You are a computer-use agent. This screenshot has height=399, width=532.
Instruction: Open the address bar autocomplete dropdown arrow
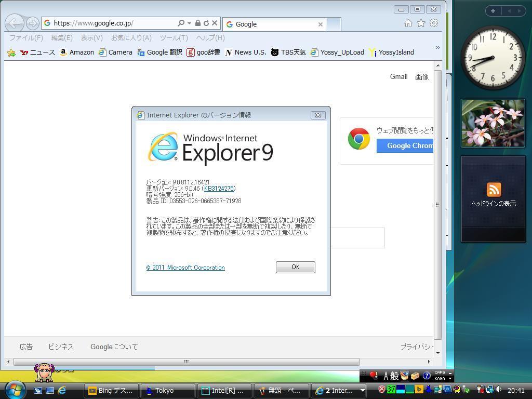click(x=189, y=23)
